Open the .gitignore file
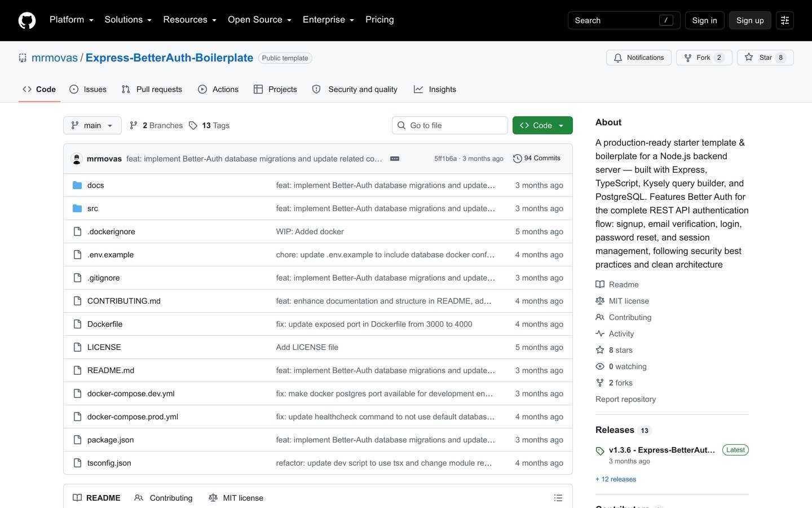 point(104,278)
